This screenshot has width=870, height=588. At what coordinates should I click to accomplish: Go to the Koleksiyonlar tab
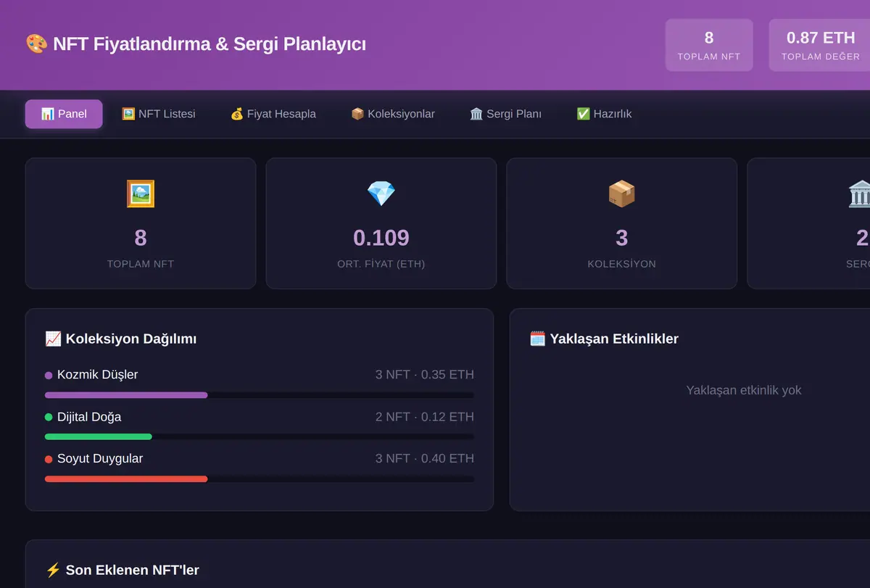click(x=392, y=114)
